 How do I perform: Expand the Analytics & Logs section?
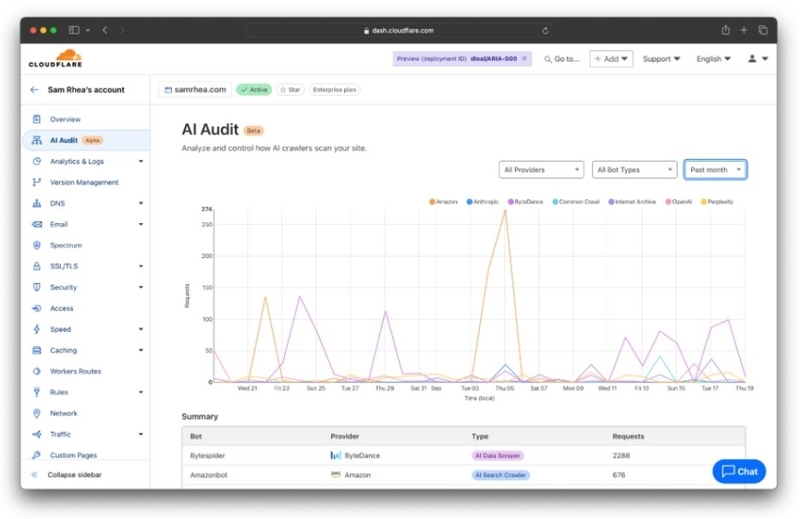141,161
